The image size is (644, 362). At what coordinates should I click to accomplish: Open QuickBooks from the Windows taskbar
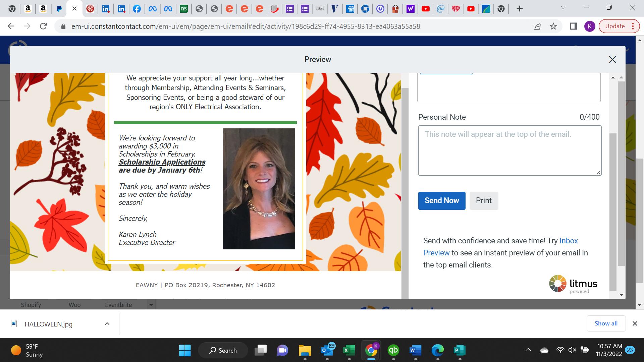[x=393, y=351]
